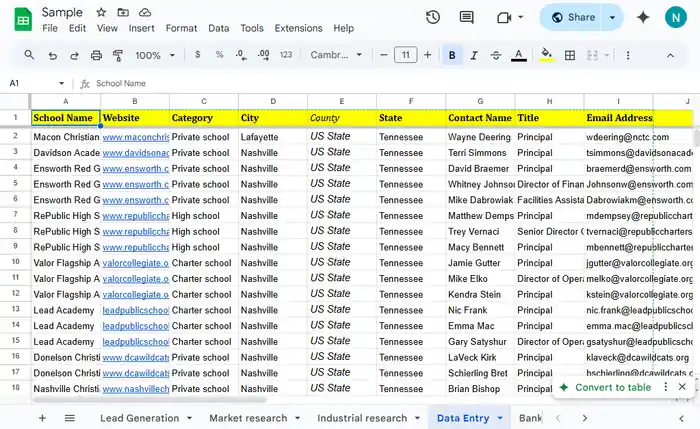
Task: Open the Extensions menu
Action: [298, 28]
